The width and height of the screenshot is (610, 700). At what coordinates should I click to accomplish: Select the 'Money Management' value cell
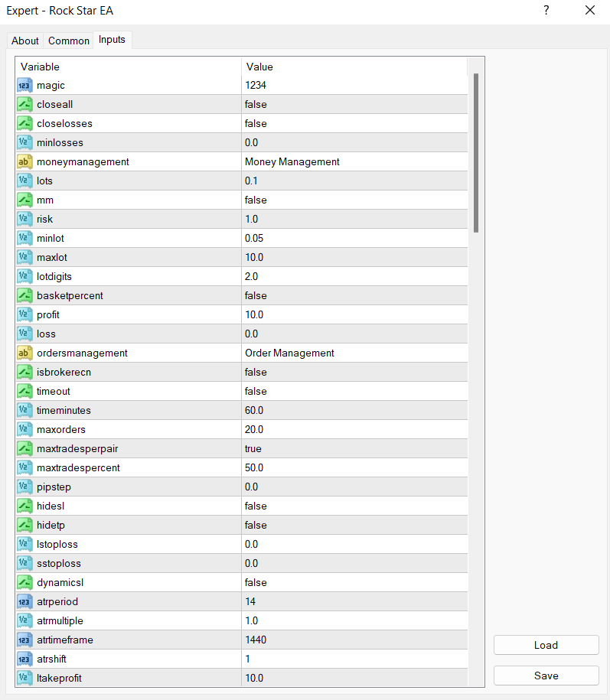click(x=354, y=161)
